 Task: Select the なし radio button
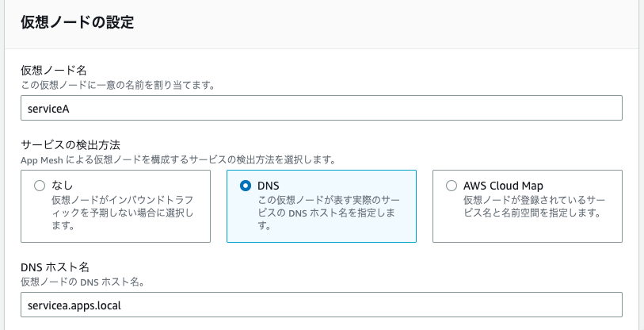click(40, 186)
